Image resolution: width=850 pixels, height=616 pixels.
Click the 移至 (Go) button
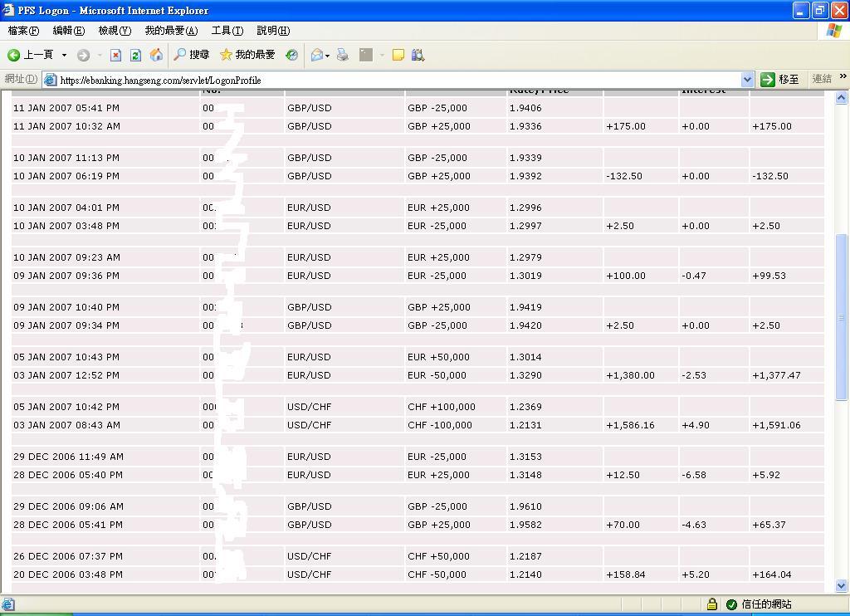(780, 79)
